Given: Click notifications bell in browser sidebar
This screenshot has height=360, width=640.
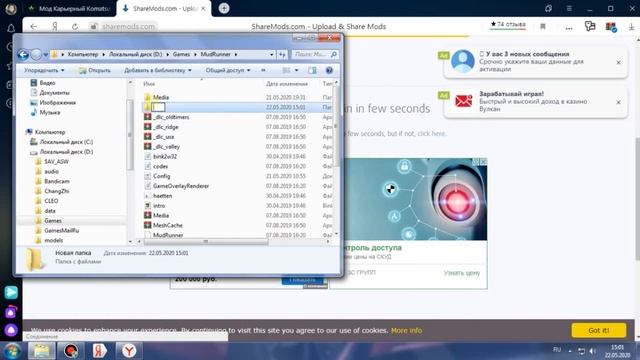Looking at the screenshot, I should 11,28.
